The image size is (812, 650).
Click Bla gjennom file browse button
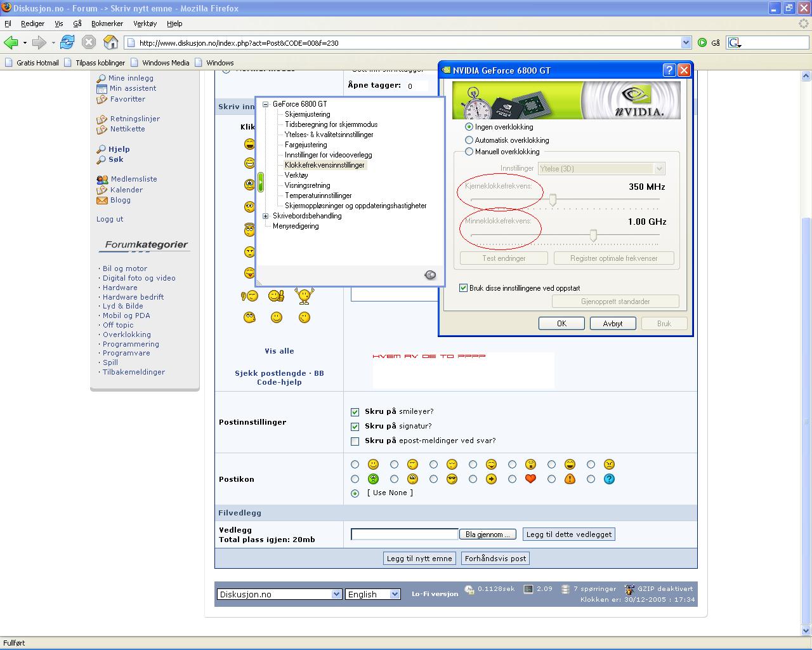click(487, 534)
